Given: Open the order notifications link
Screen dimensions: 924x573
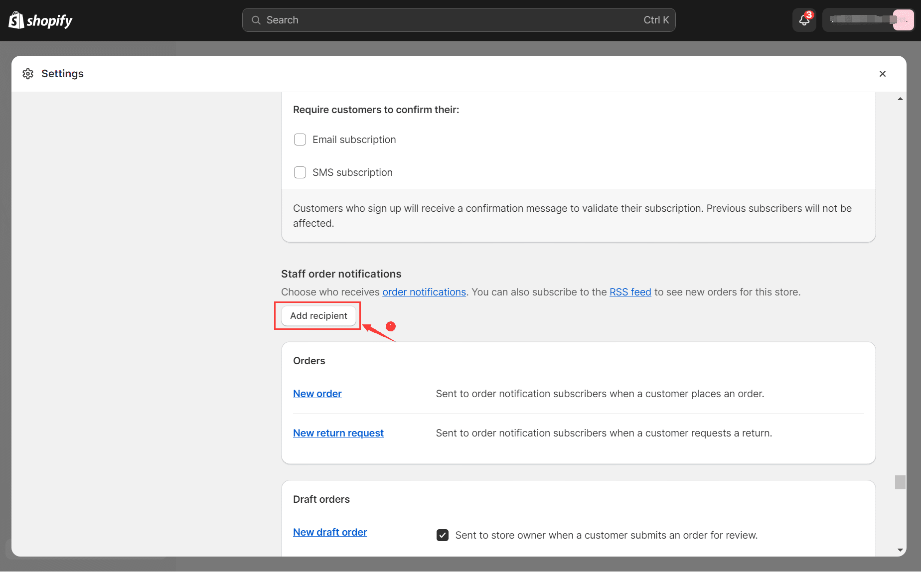Looking at the screenshot, I should click(x=424, y=292).
